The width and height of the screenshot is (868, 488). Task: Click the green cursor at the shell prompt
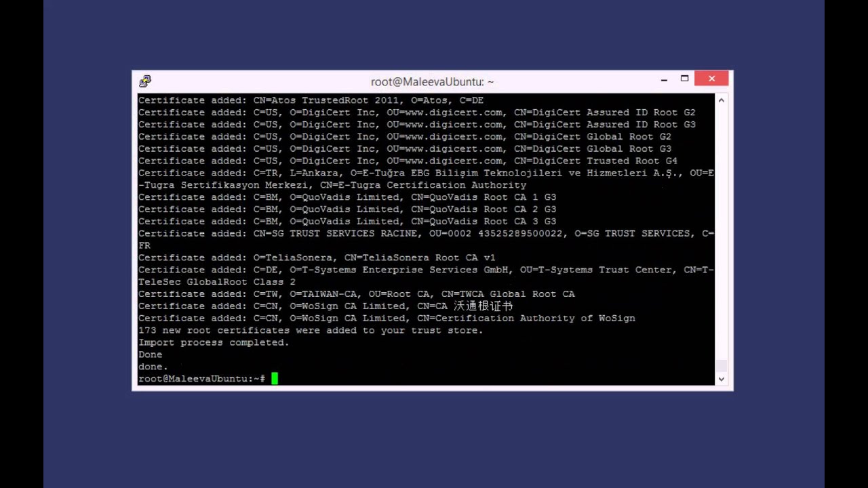point(275,379)
